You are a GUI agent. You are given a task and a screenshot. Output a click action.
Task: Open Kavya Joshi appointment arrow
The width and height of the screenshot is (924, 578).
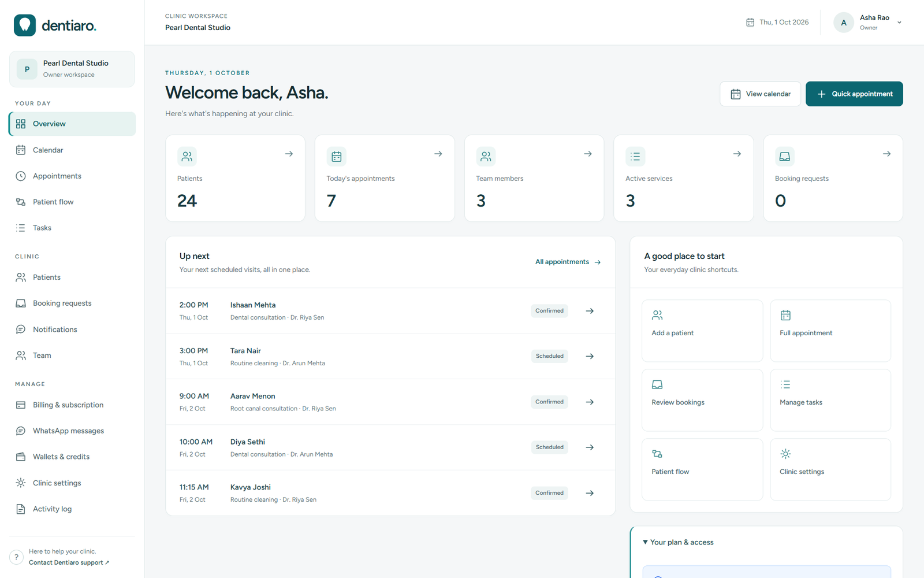[x=590, y=493]
